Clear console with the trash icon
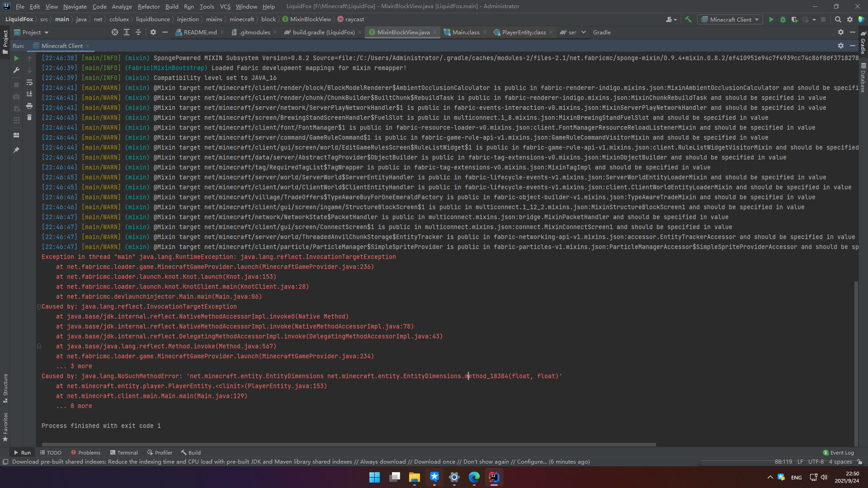868x488 pixels. (29, 117)
